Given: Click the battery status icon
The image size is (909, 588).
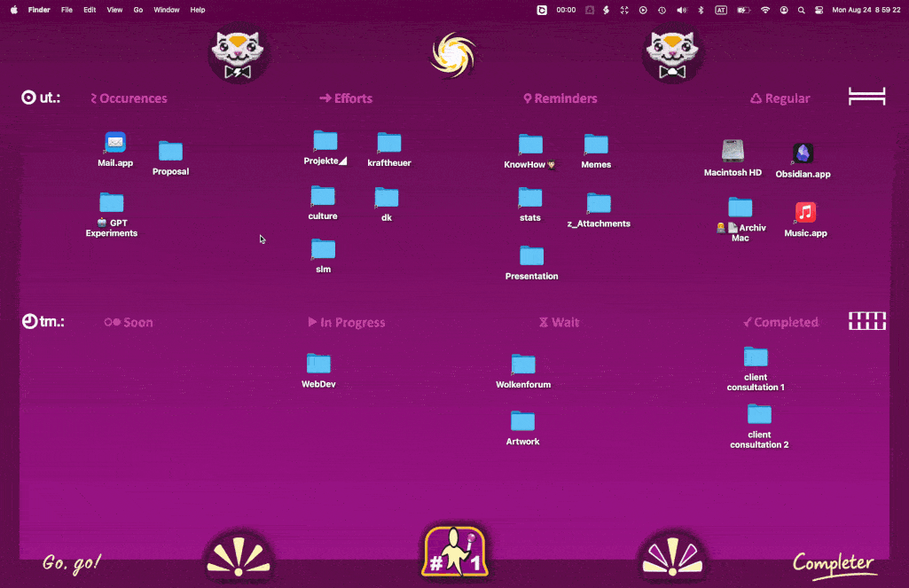Looking at the screenshot, I should (x=743, y=10).
